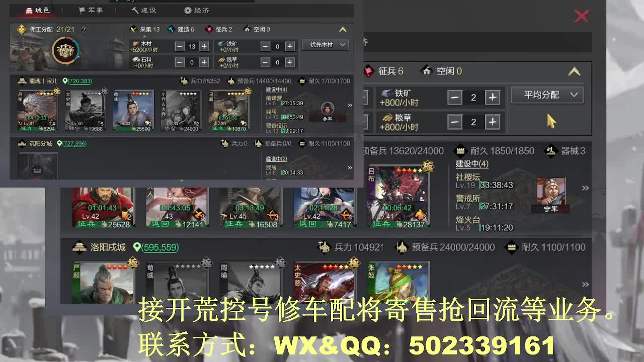Increase 铁矿 +800/小时 workers with the plus button
Screen dimensions: 644x362
[493, 98]
